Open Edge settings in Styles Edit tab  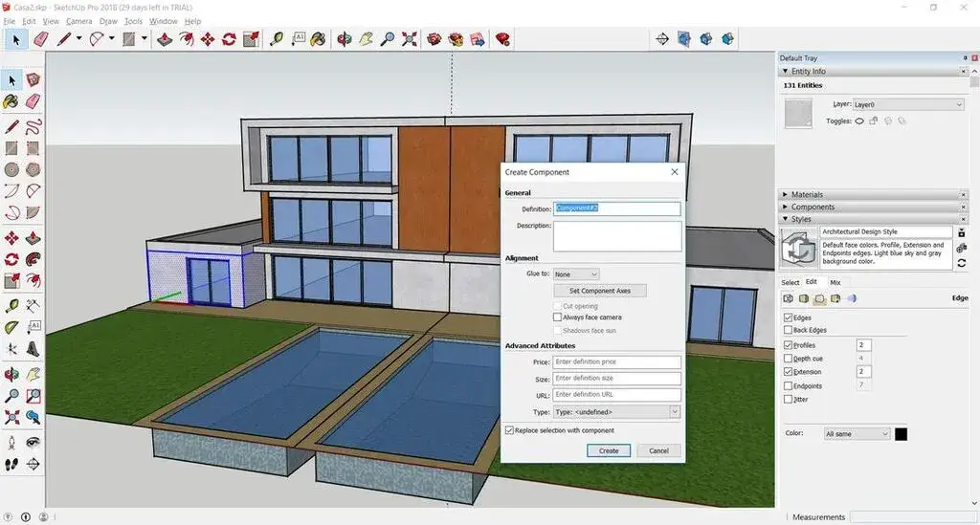[x=789, y=298]
